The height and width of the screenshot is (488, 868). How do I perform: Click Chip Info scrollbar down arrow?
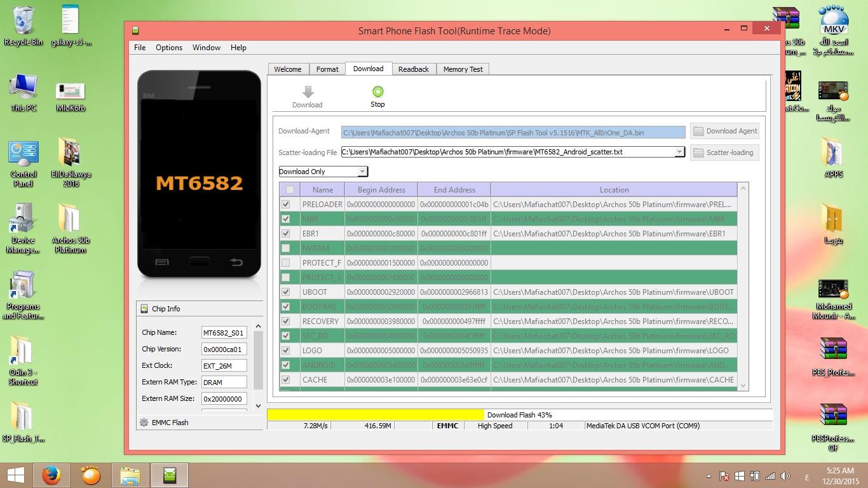click(258, 405)
